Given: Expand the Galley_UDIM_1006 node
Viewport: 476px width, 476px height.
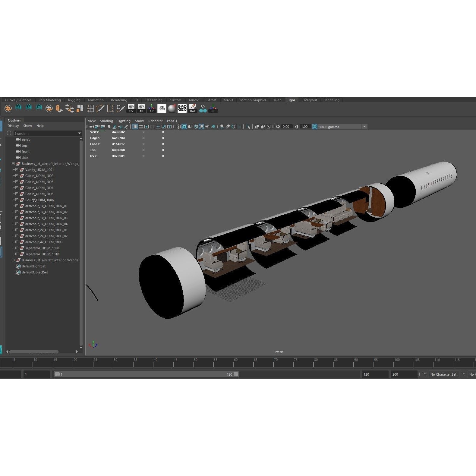Looking at the screenshot, I should [x=17, y=200].
